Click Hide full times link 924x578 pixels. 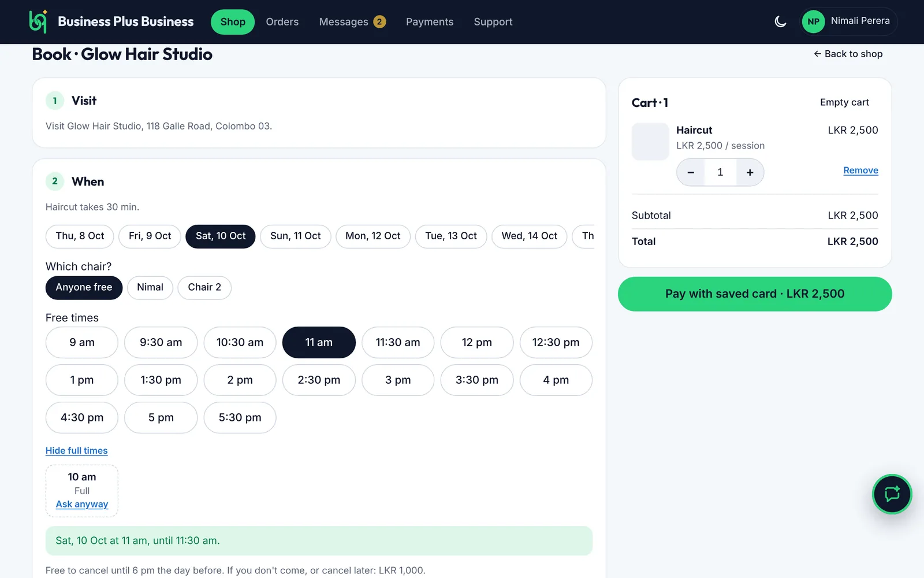(x=77, y=451)
